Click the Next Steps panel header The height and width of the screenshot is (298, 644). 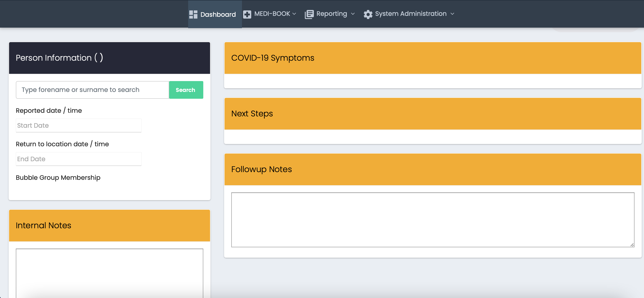click(x=433, y=114)
